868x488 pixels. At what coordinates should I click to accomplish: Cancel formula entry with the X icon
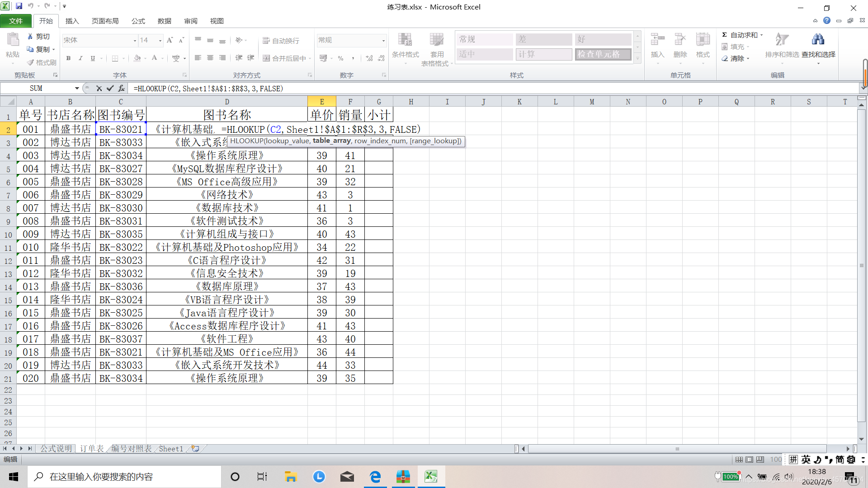99,89
